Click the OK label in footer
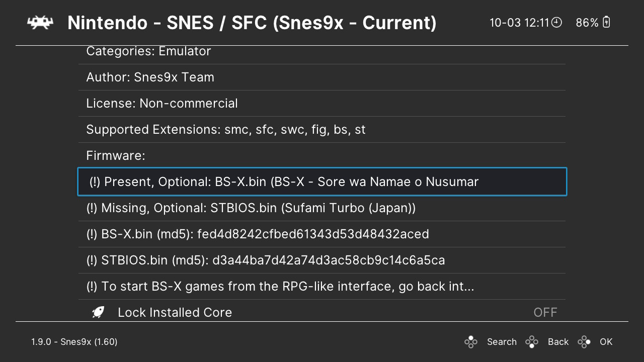Viewport: 644px width, 362px height. [606, 342]
